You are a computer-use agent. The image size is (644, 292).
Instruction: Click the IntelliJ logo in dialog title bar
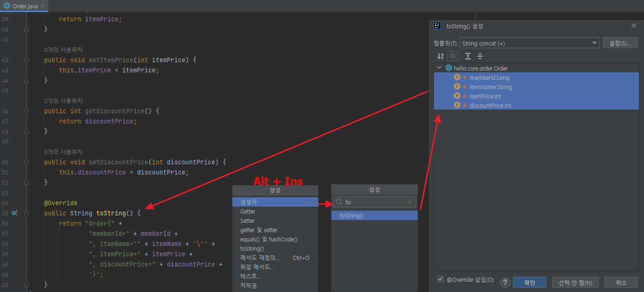click(x=437, y=26)
